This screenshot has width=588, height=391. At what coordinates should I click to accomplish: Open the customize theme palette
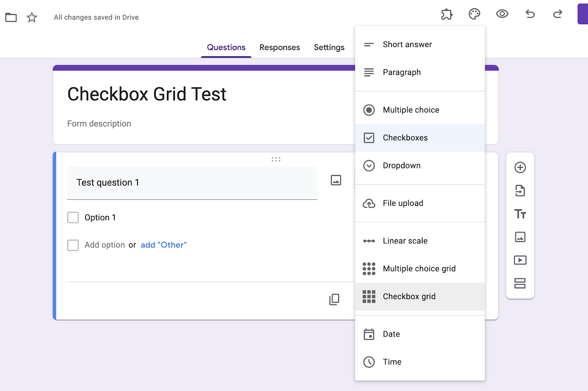tap(474, 14)
